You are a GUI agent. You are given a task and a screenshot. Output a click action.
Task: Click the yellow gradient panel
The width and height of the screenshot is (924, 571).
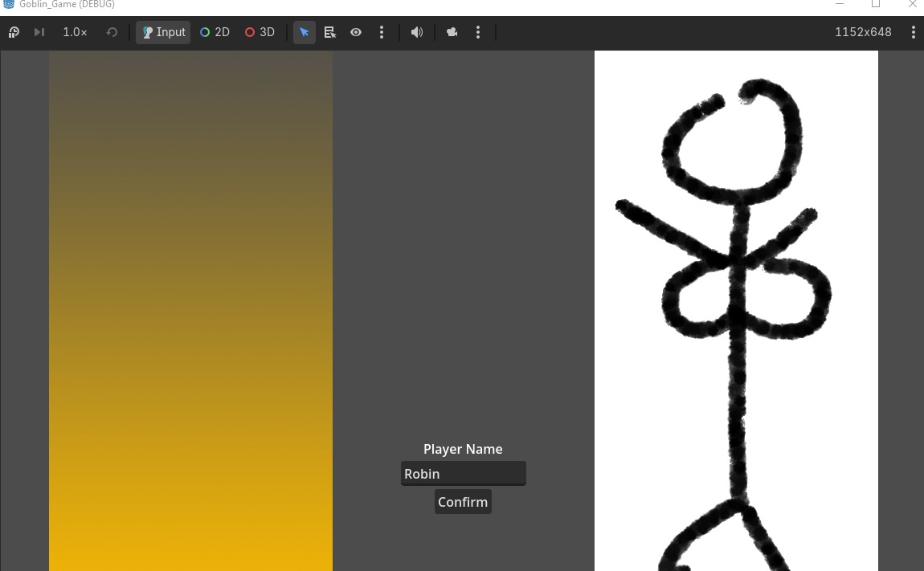(x=191, y=311)
